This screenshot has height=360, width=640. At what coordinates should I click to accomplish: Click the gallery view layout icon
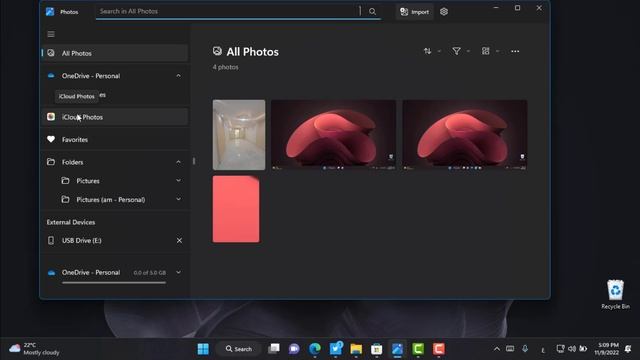click(485, 51)
